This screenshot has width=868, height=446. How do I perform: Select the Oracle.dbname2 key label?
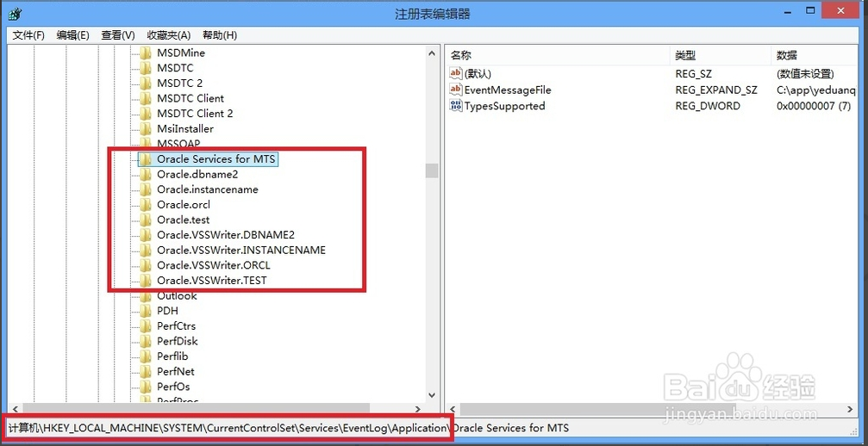tap(197, 174)
